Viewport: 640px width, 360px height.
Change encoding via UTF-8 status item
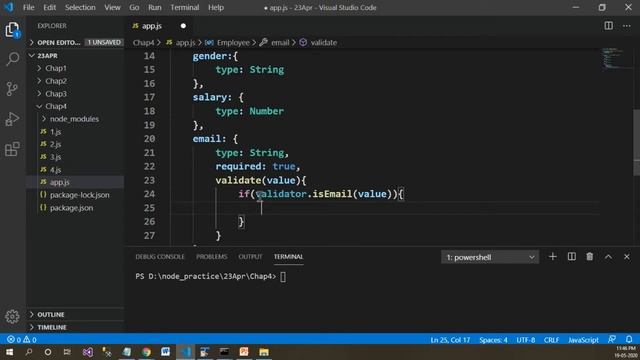point(526,340)
